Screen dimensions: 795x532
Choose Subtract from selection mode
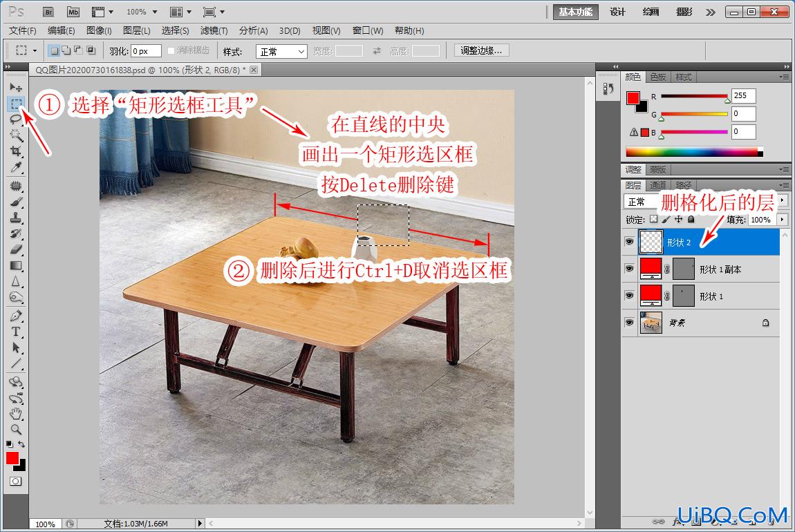point(78,50)
